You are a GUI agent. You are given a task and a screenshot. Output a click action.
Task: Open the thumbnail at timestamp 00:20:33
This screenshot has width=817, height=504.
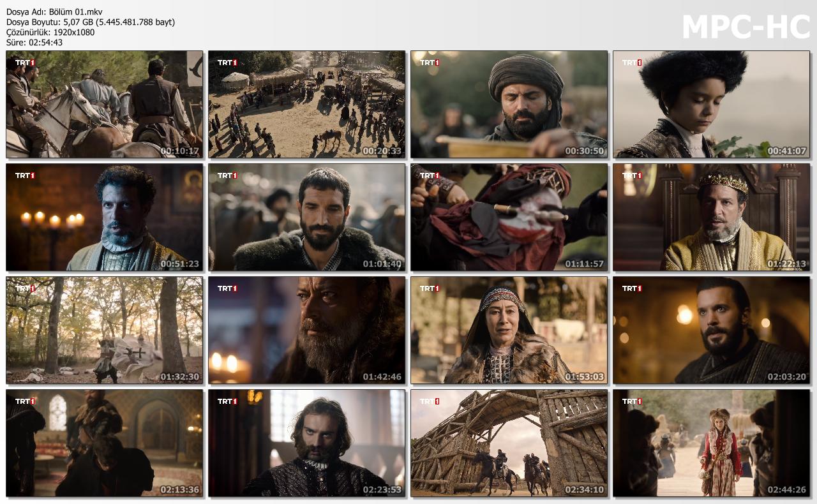click(307, 105)
